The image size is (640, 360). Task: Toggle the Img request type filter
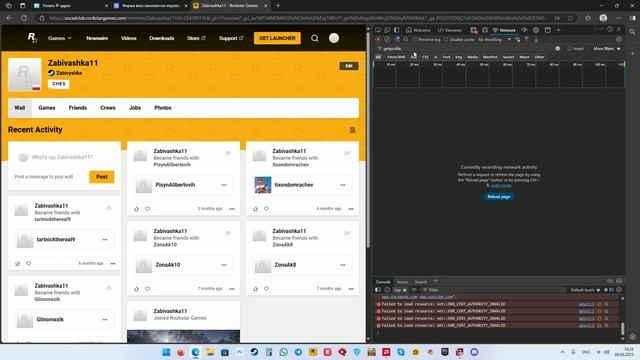459,57
